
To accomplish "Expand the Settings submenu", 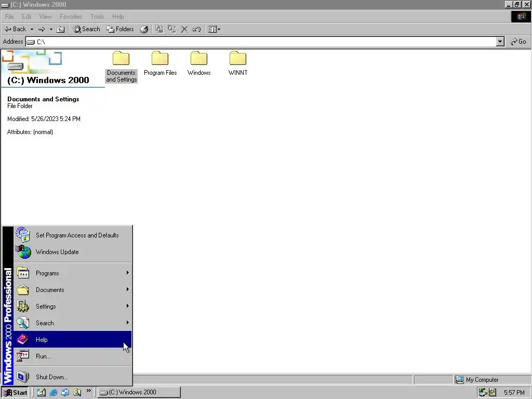I will (73, 307).
